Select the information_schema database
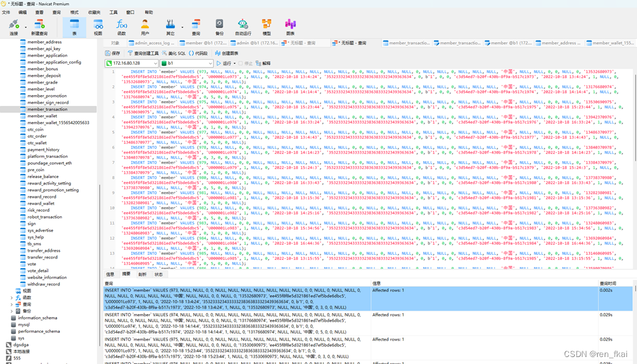The height and width of the screenshot is (364, 637). pos(37,318)
